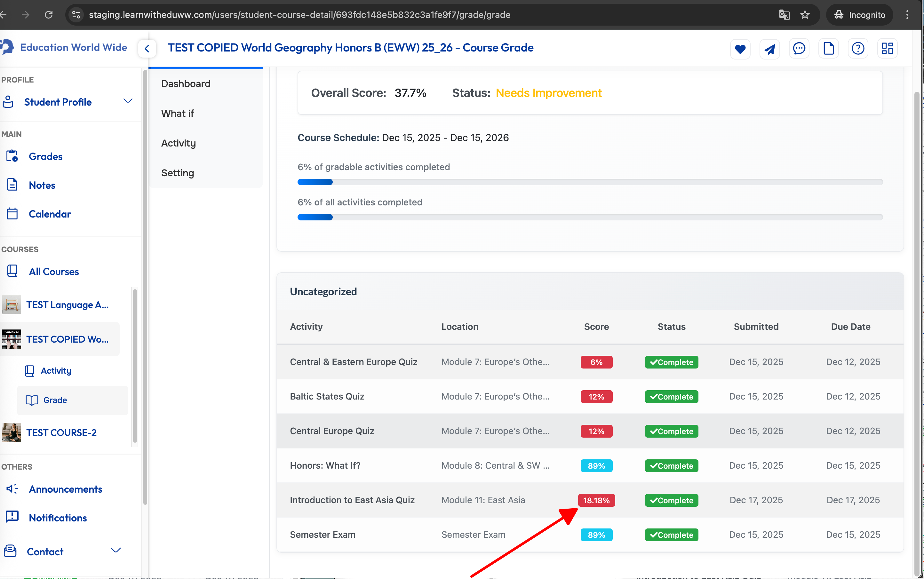Collapse sidebar with left chevron button
924x579 pixels.
(x=147, y=49)
